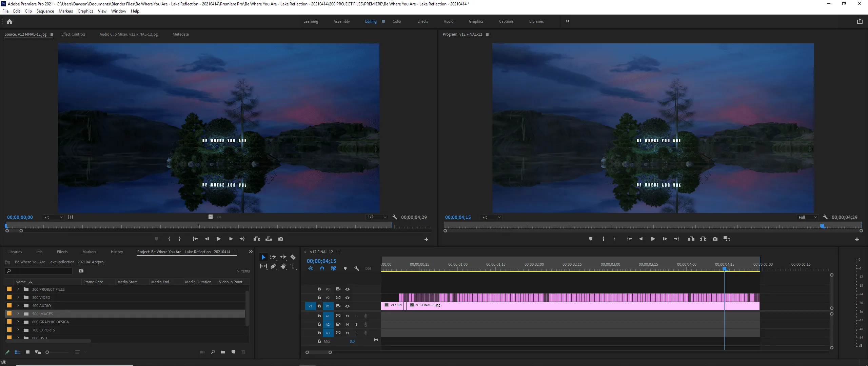
Task: Click the Project panel search field
Action: click(x=39, y=271)
